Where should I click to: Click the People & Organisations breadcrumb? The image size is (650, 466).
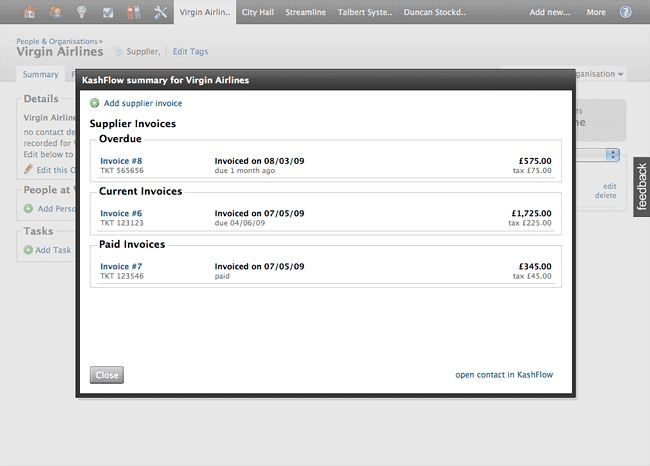pyautogui.click(x=57, y=41)
